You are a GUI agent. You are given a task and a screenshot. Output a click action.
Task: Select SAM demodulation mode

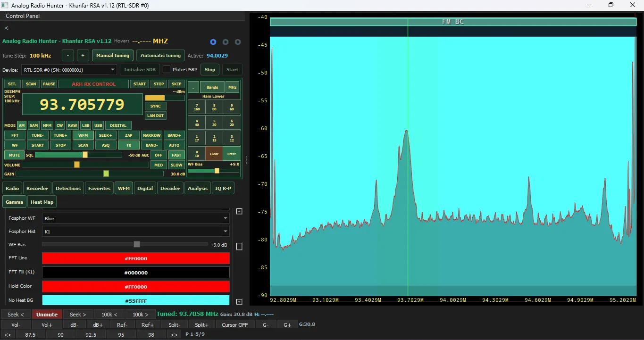(33, 125)
